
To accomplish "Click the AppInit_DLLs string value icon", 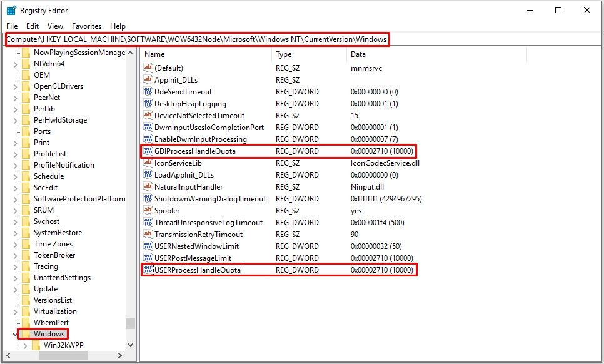I will [148, 80].
